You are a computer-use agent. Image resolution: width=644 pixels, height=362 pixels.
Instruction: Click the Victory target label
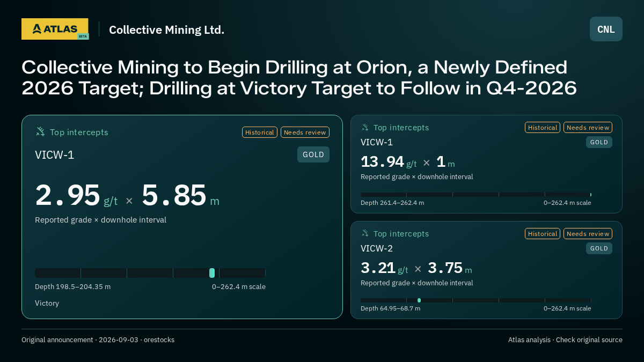[x=47, y=303]
